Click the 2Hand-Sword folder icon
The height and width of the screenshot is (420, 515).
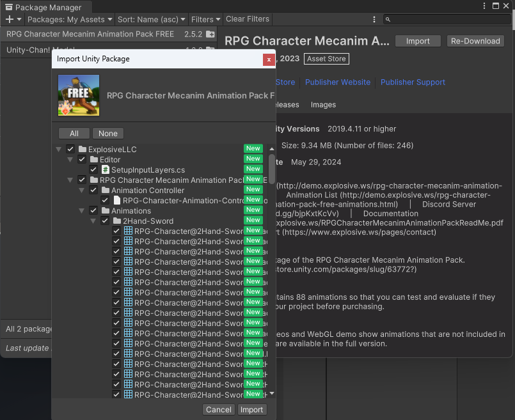(117, 221)
